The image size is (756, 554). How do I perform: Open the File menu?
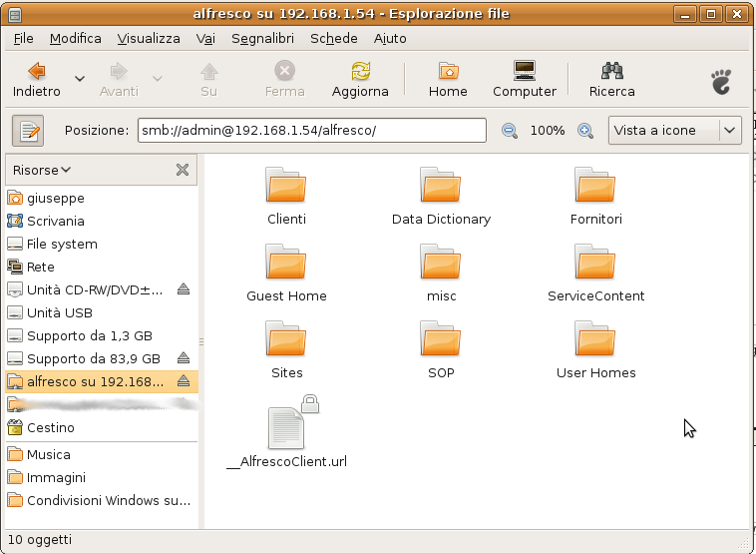tap(23, 39)
